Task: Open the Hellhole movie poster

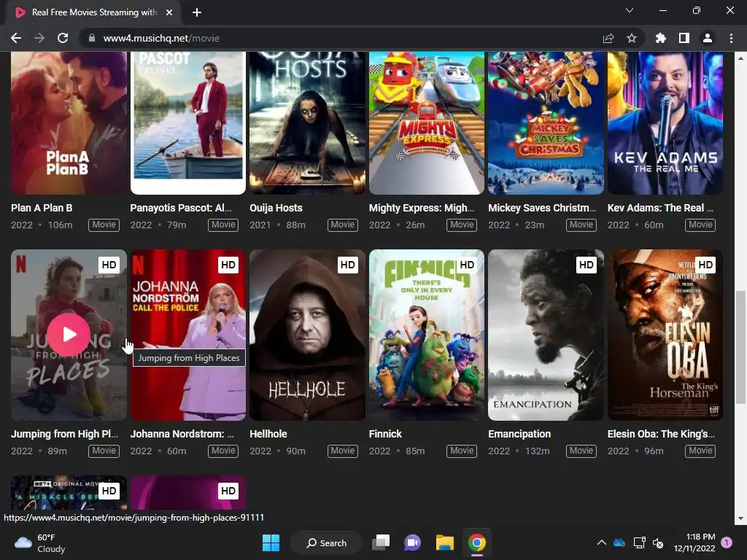Action: [307, 335]
